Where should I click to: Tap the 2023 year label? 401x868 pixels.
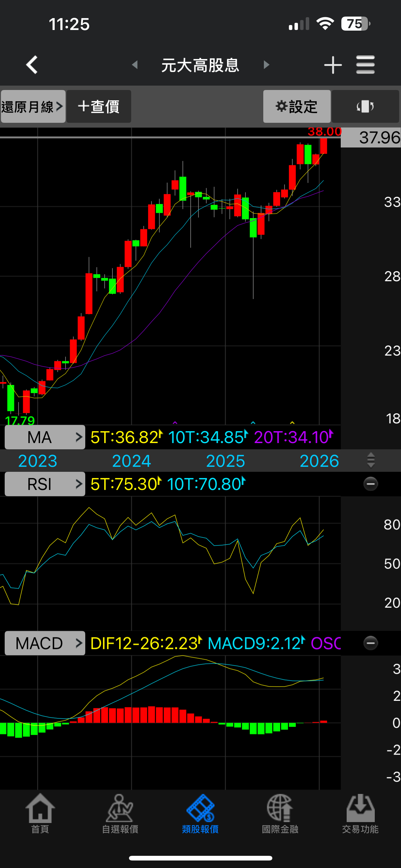point(38,461)
